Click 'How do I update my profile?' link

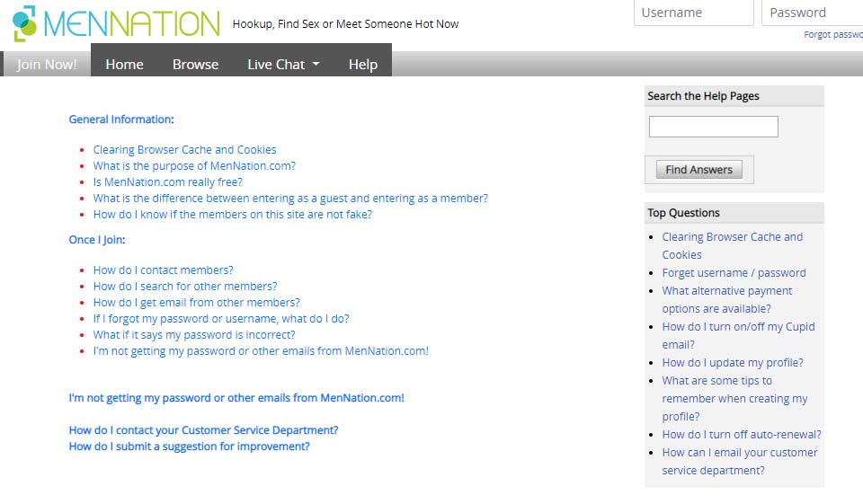[733, 363]
